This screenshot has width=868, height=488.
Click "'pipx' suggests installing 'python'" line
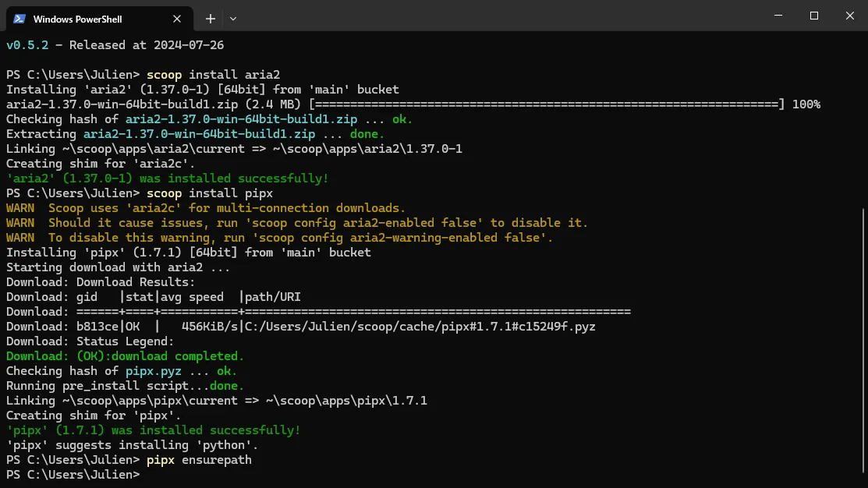(x=132, y=445)
